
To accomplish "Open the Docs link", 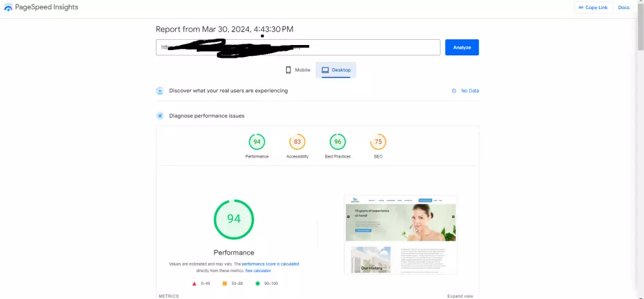I will tap(623, 7).
